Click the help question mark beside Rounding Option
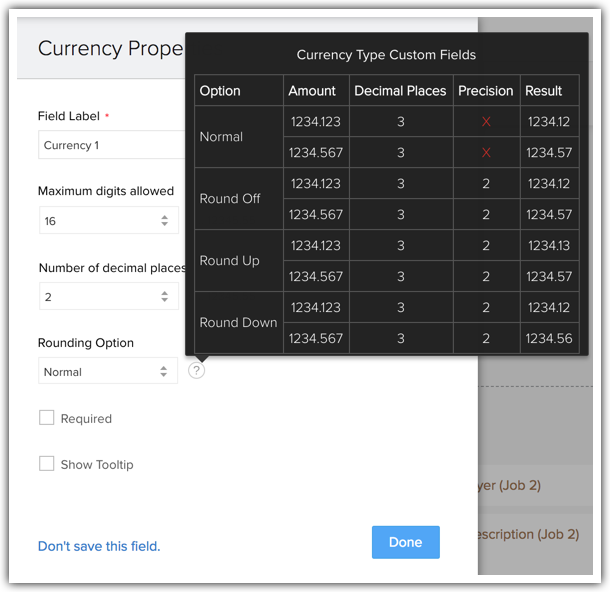Screen dimensions: 610x592 pyautogui.click(x=197, y=371)
